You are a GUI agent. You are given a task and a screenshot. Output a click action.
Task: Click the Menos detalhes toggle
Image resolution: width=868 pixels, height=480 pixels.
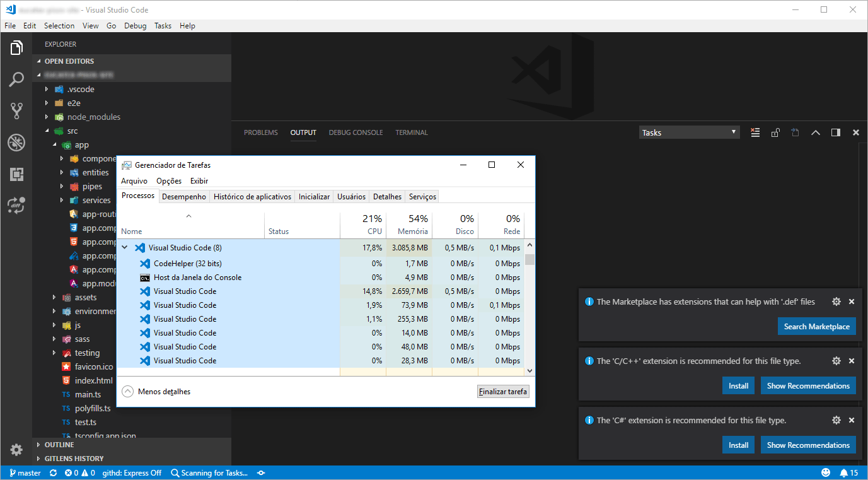pyautogui.click(x=156, y=392)
